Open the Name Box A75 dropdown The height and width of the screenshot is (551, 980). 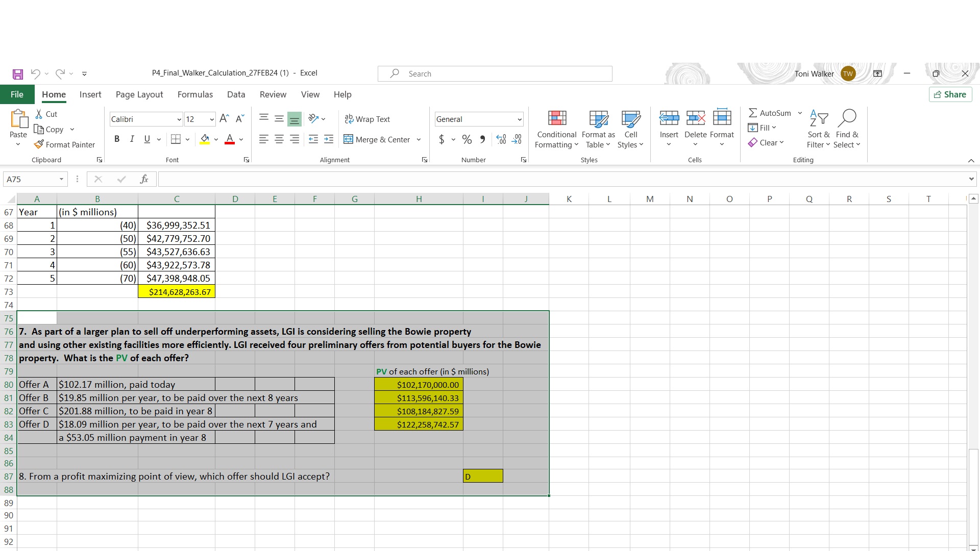tap(61, 179)
